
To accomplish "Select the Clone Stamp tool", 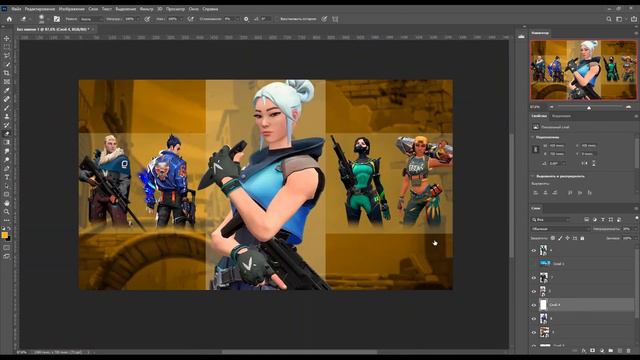I will coord(7,116).
